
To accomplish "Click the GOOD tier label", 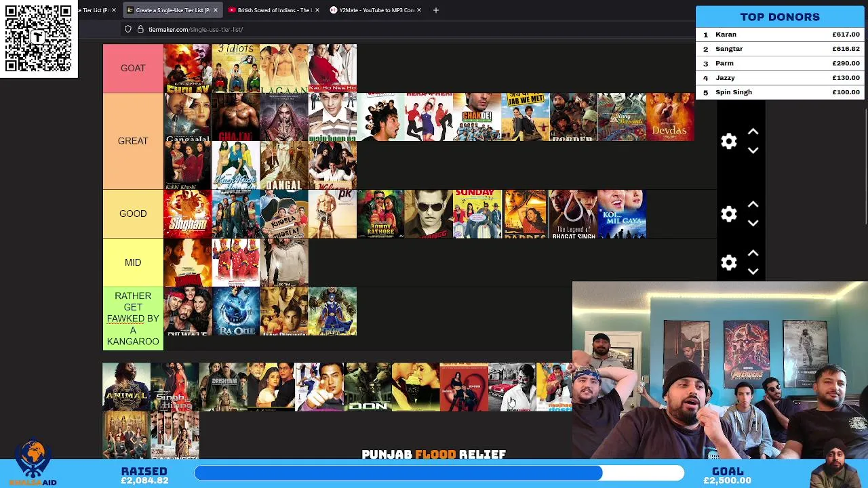I will click(x=133, y=213).
